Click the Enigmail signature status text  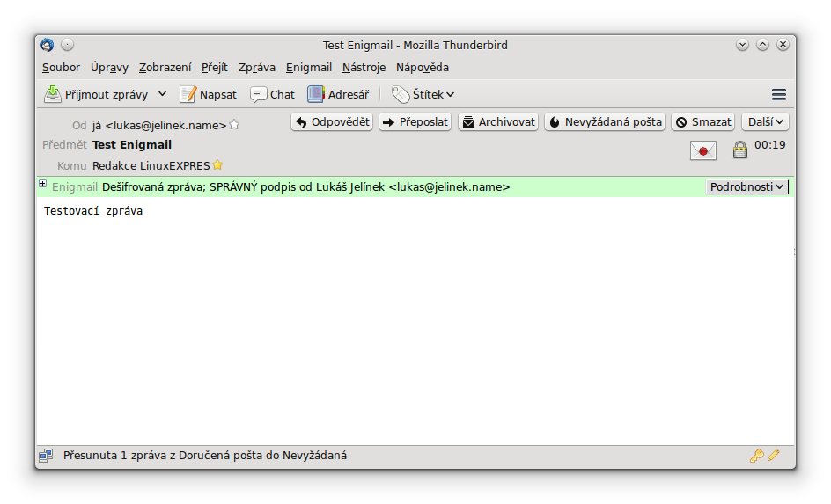(305, 186)
